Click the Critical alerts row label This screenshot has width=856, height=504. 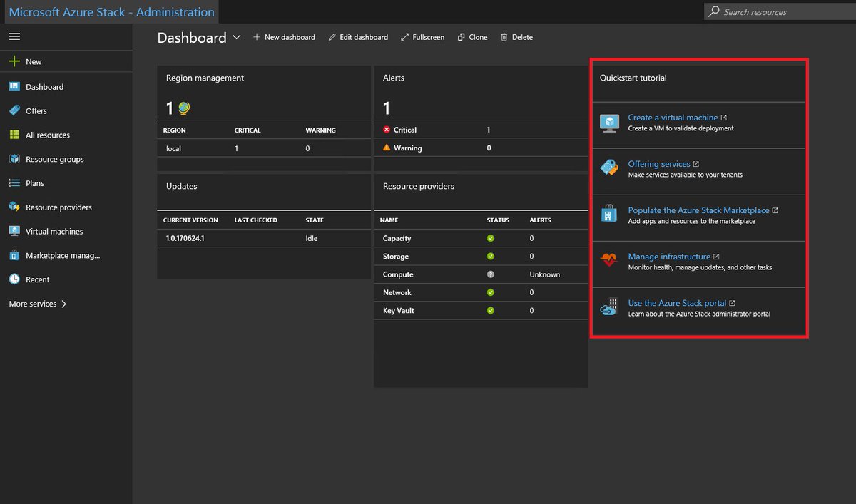click(405, 130)
